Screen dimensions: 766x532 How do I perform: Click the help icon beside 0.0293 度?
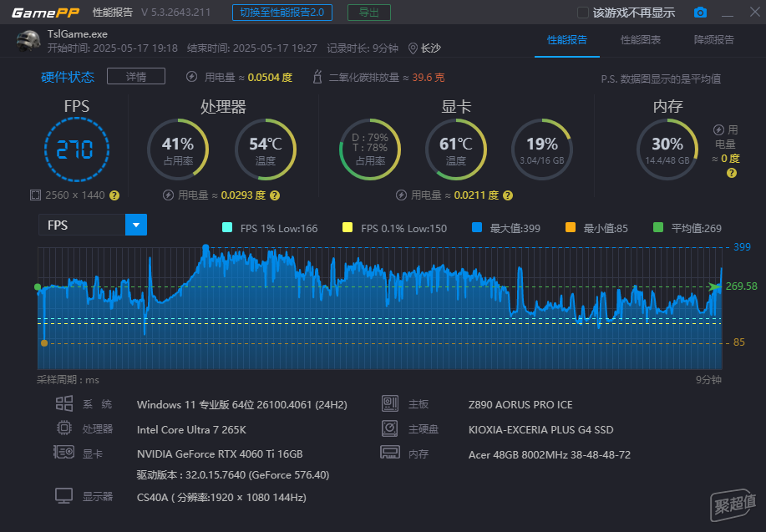[275, 195]
